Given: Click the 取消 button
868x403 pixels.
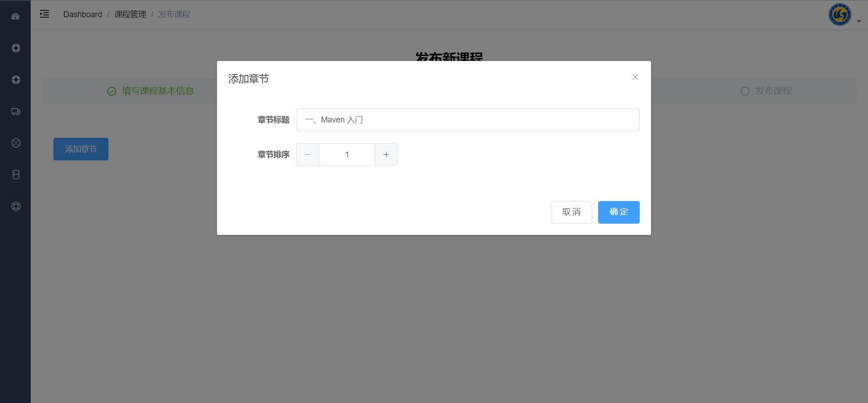Looking at the screenshot, I should pos(571,212).
